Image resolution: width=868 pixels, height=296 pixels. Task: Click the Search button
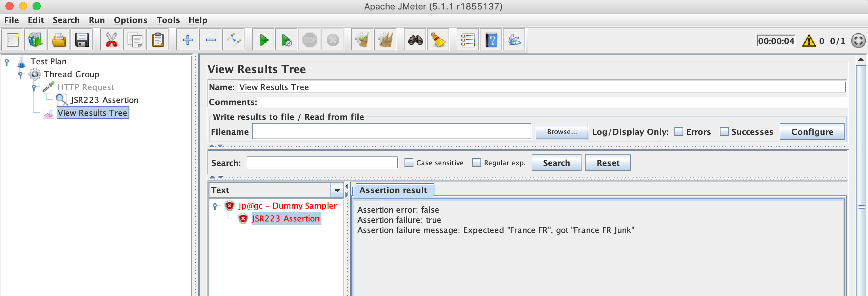[556, 163]
